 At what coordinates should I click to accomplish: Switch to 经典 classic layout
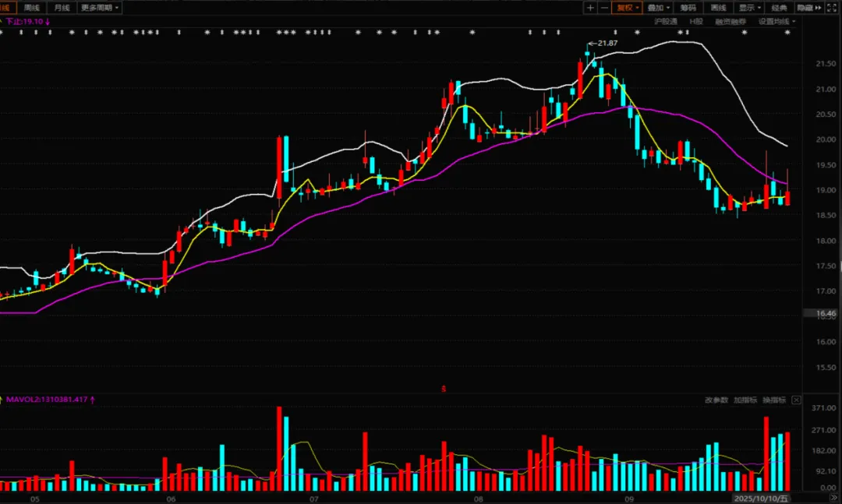coord(779,8)
